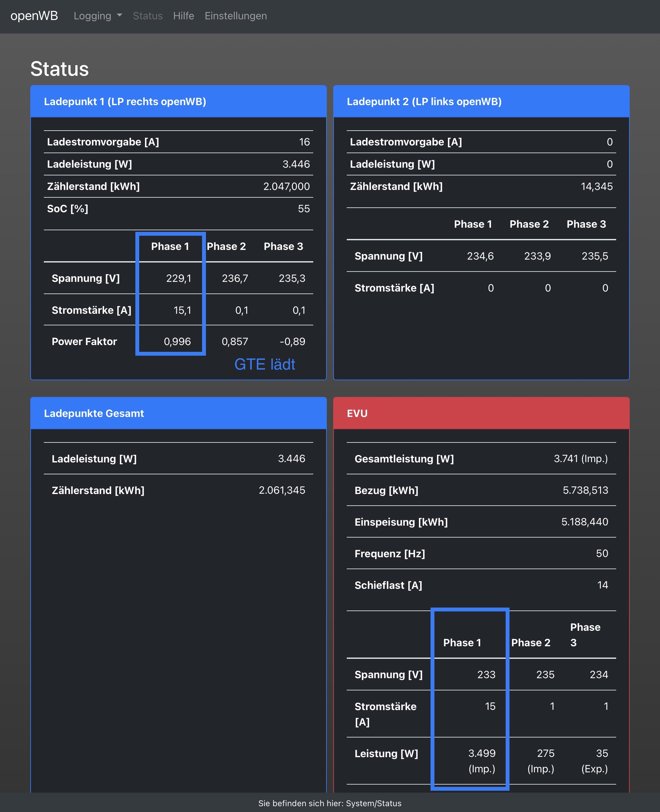
Task: Click Phase 2 header in Ladepunkt 2 table
Action: tap(529, 224)
